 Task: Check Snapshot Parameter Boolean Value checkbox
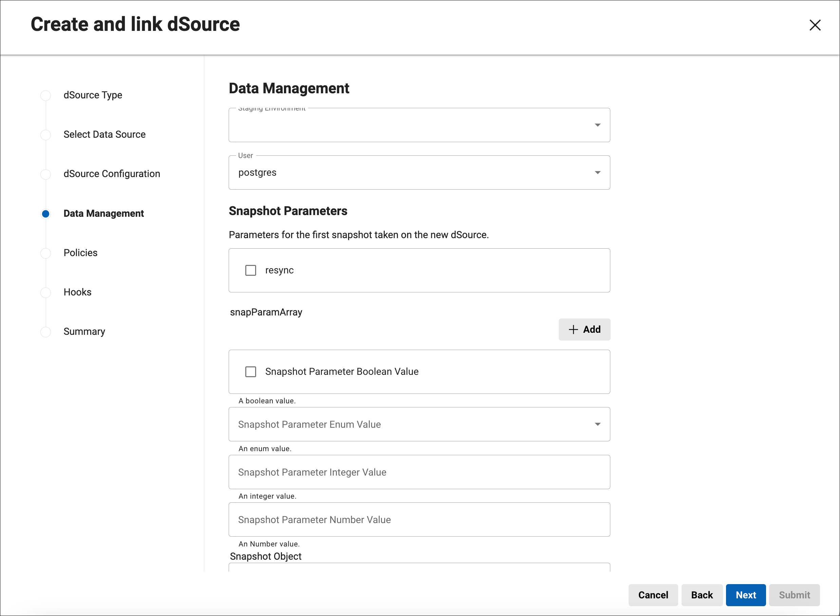251,372
